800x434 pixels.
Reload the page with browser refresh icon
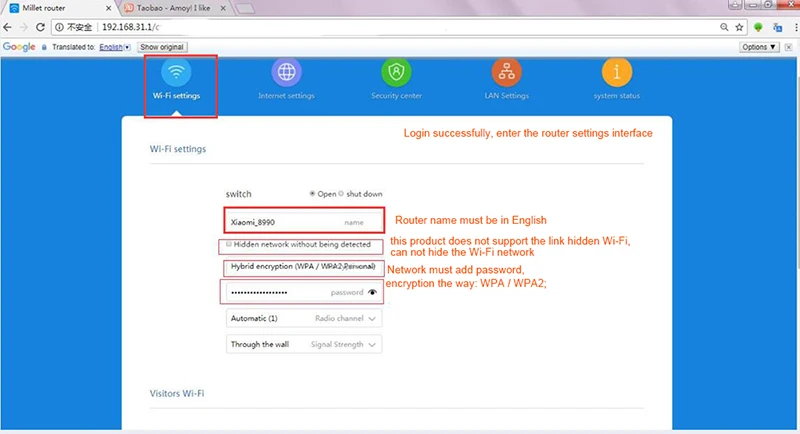[40, 27]
